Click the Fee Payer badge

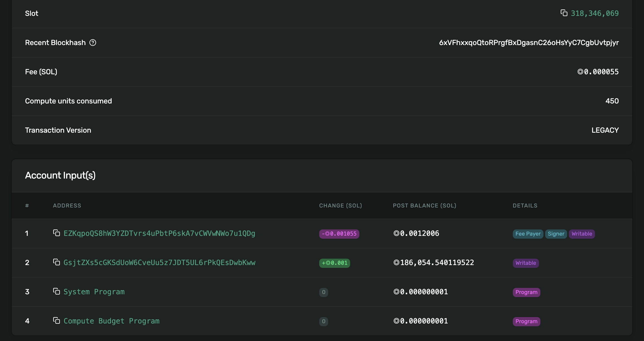(528, 234)
